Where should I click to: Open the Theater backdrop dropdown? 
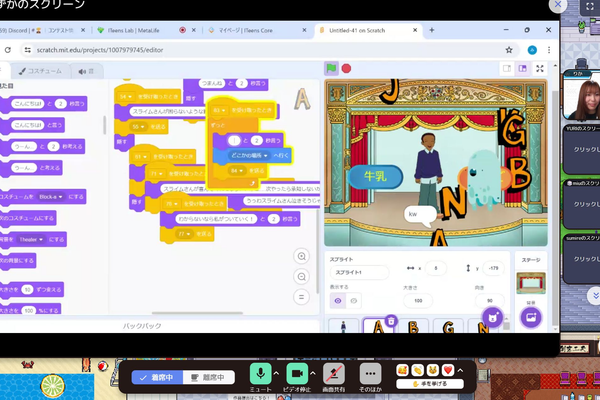[x=31, y=240]
